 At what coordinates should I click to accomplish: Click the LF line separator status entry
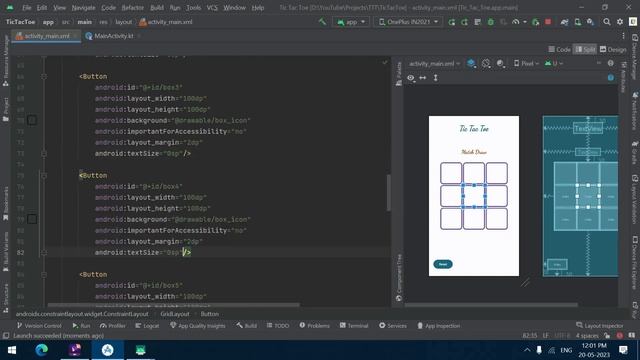[x=546, y=336]
